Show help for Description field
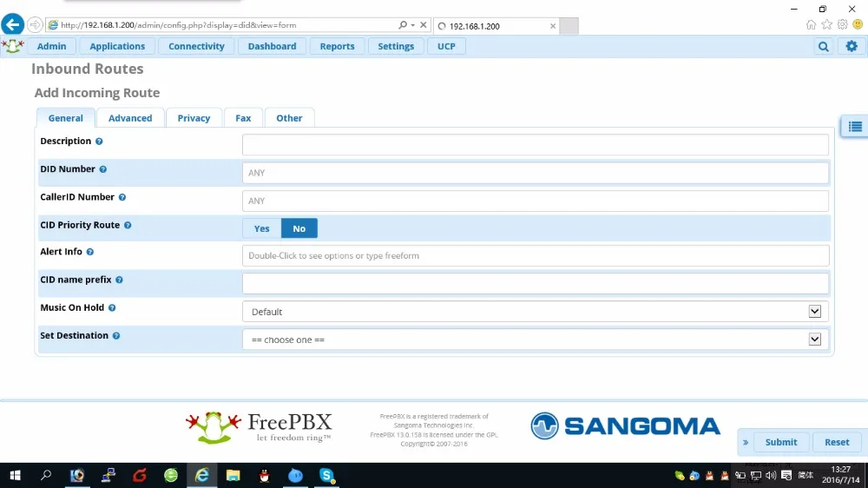Screen dimensions: 868x488 click(x=99, y=142)
